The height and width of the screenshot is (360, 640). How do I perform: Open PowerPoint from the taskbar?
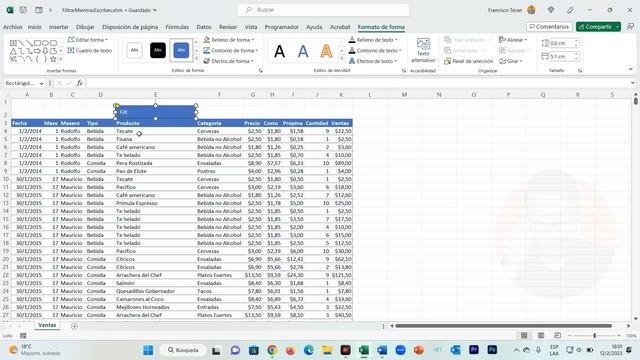pos(419,350)
